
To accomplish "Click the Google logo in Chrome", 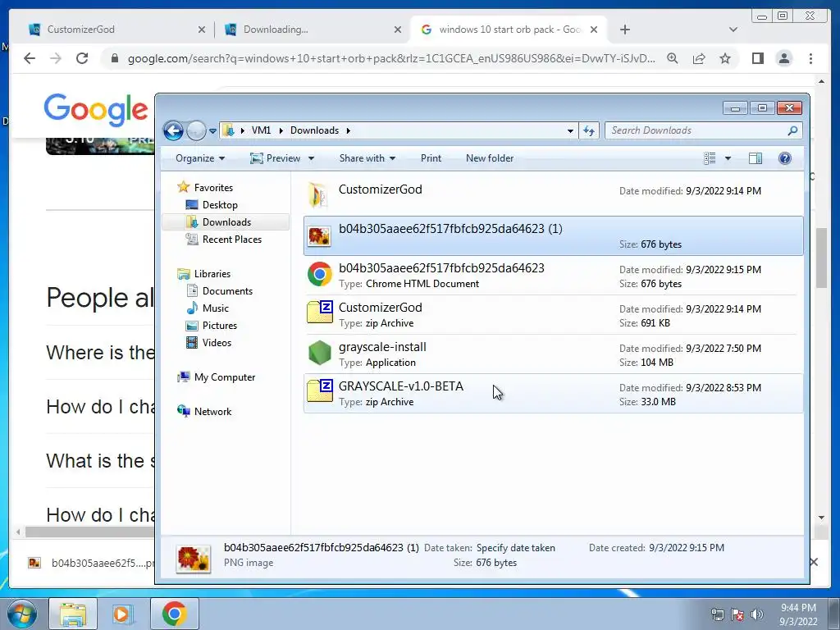I will point(95,111).
